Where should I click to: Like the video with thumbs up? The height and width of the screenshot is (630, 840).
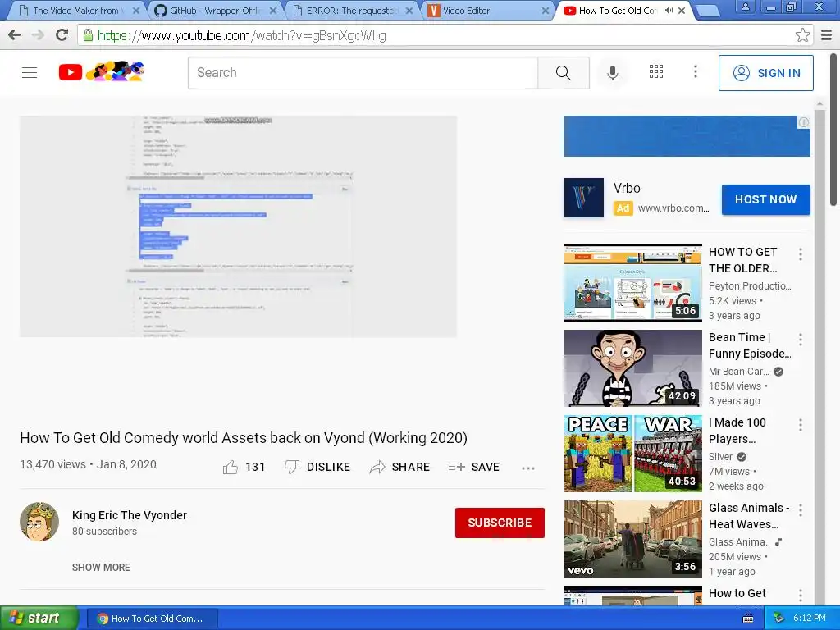click(x=231, y=467)
